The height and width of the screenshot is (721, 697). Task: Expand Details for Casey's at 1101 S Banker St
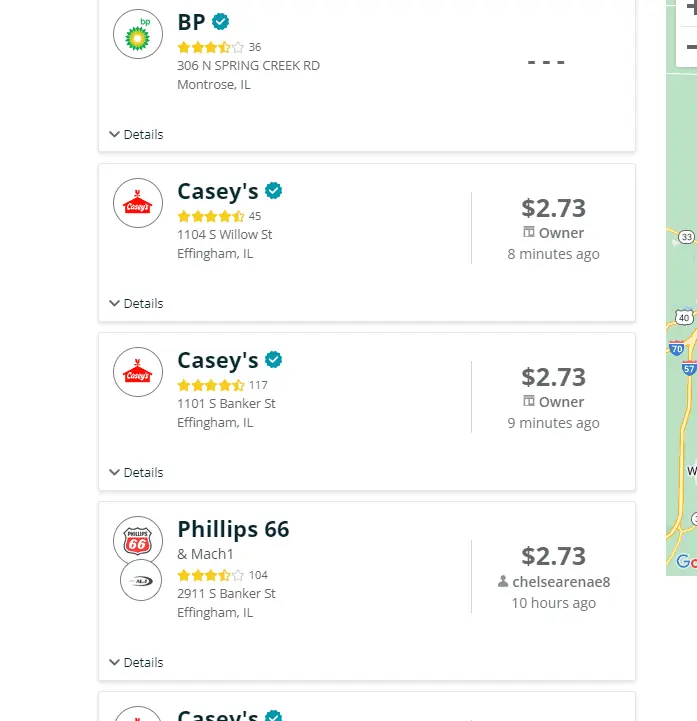point(136,472)
